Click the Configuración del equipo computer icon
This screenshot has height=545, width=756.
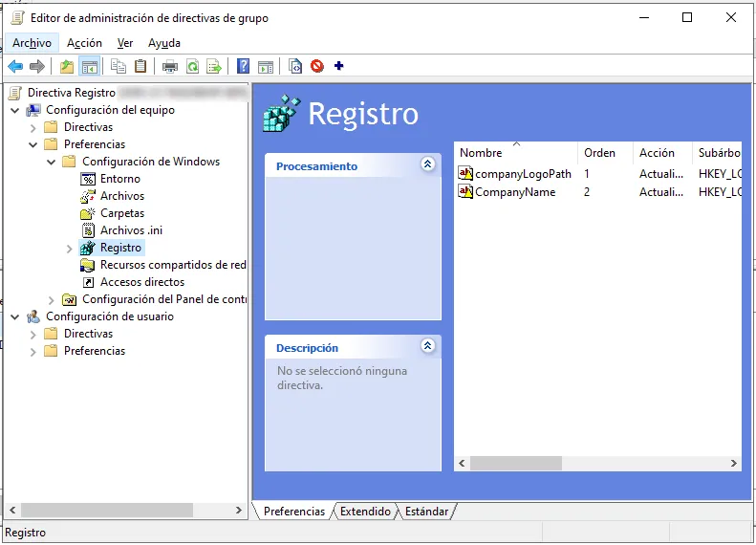33,110
